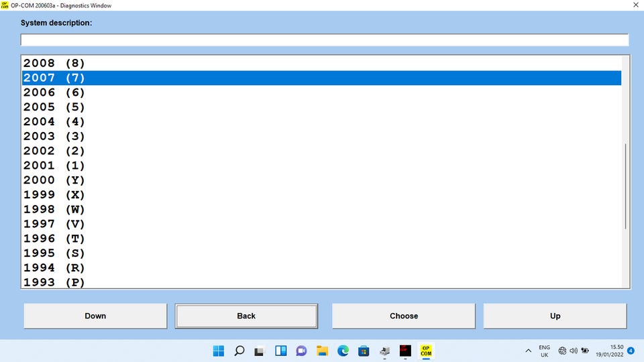Select year 1996 (T)

point(321,239)
